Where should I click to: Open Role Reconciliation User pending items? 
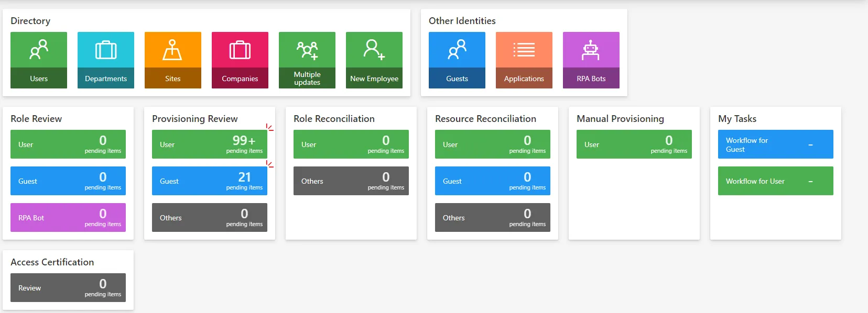coord(351,144)
